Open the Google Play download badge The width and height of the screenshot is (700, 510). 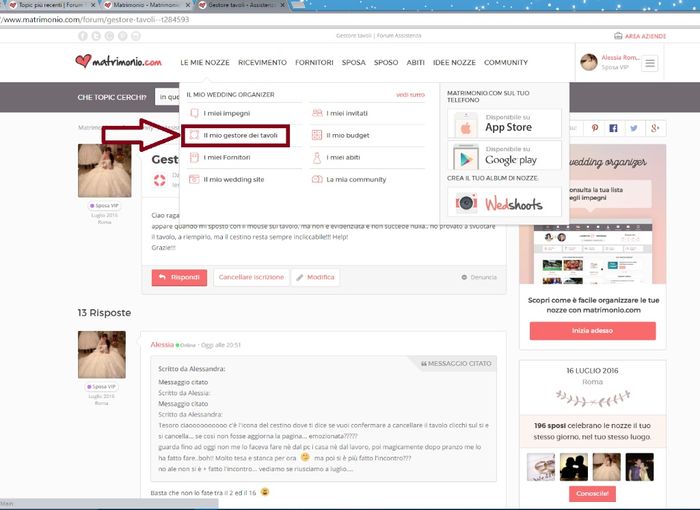(x=494, y=156)
